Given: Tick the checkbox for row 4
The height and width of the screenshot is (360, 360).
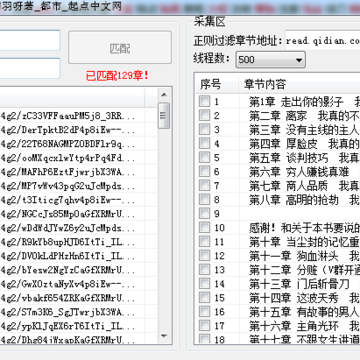Looking at the screenshot, I should click(x=204, y=143).
